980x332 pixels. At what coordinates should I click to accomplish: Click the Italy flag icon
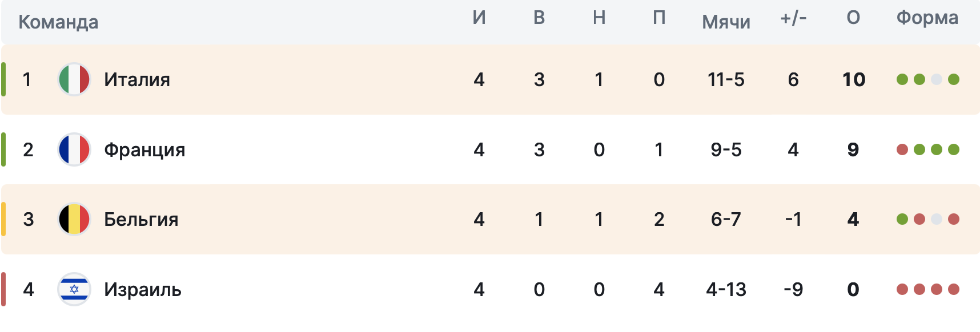pos(74,79)
